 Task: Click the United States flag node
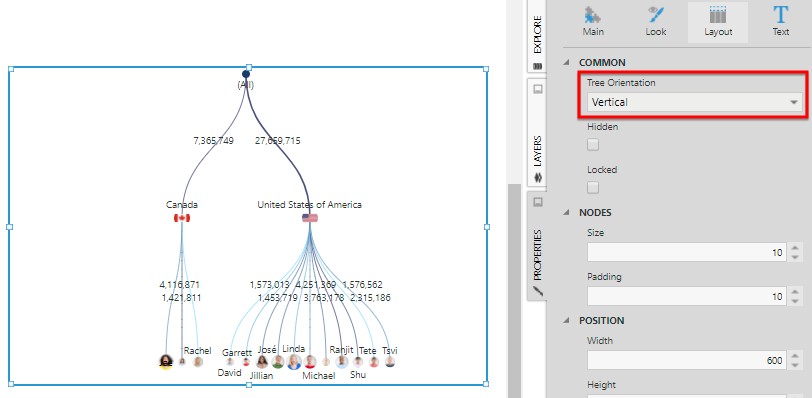coord(310,218)
